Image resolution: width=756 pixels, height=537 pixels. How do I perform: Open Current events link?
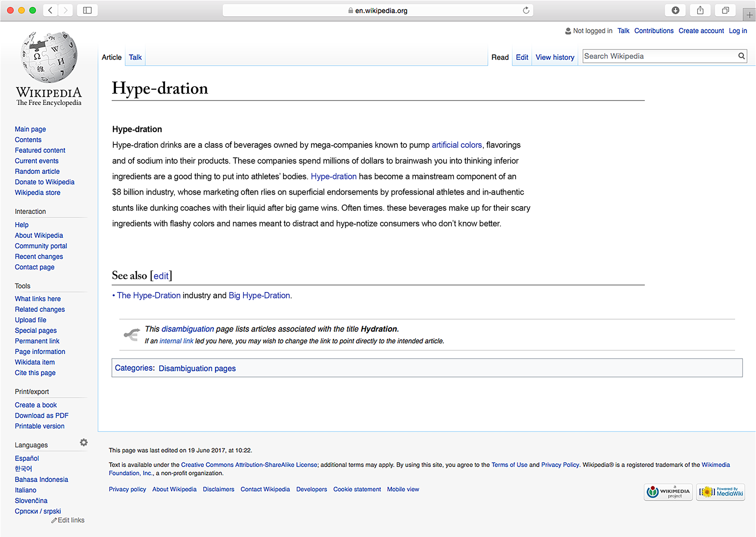[x=37, y=161]
